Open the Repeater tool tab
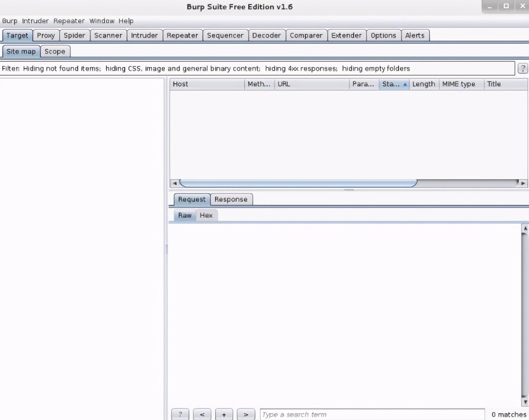Viewport: 529px width, 420px height. [183, 36]
